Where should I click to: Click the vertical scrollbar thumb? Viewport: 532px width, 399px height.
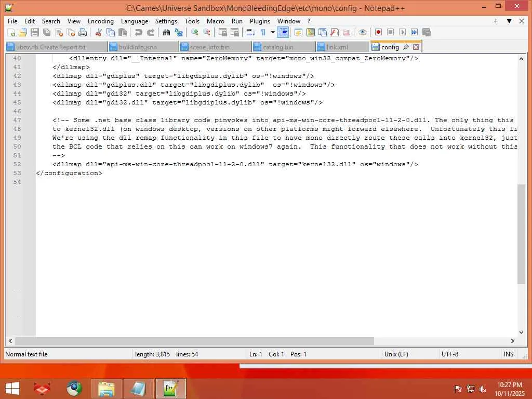(x=521, y=234)
